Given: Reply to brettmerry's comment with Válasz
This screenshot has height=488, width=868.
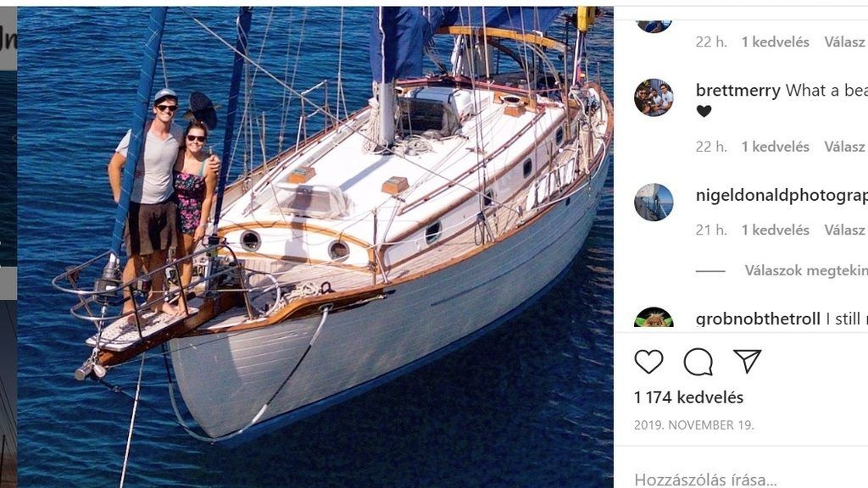Looking at the screenshot, I should coord(844,147).
